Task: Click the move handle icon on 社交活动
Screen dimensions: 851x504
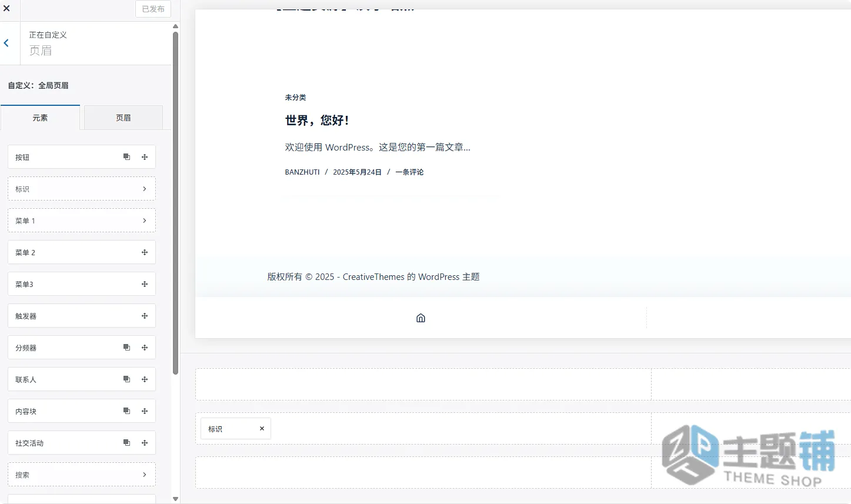Action: (x=145, y=443)
